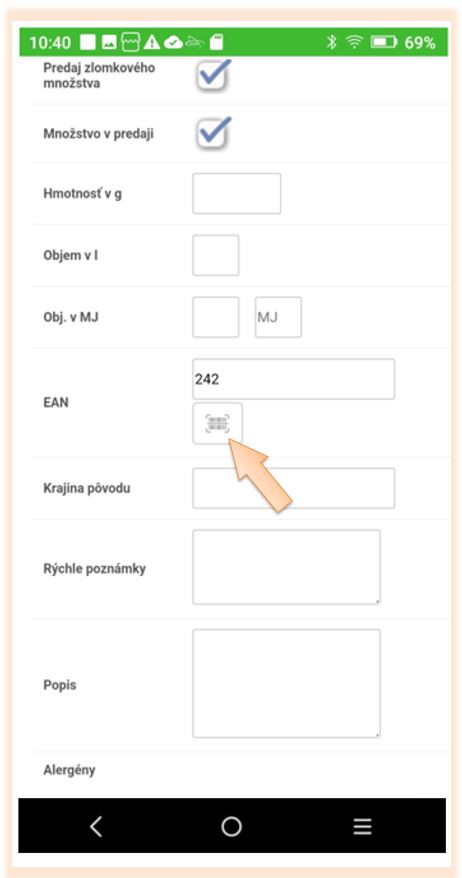Uncheck Predaj zlomkového množstva checkbox
Screen dimensions: 462x878
tap(213, 75)
